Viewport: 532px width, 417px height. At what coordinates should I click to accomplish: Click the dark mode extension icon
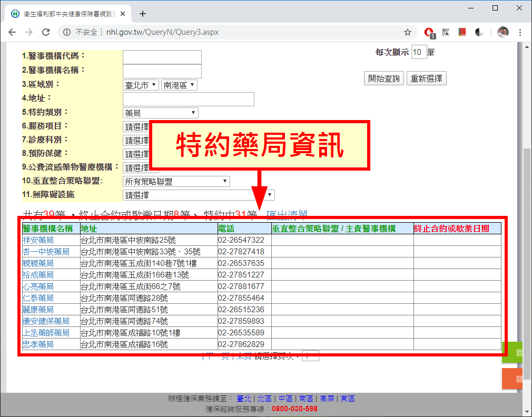478,32
